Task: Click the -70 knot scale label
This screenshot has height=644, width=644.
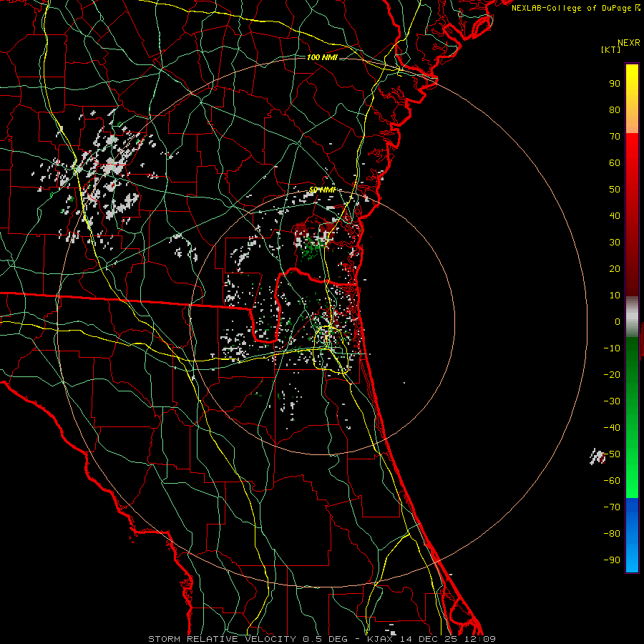Action: tap(612, 507)
